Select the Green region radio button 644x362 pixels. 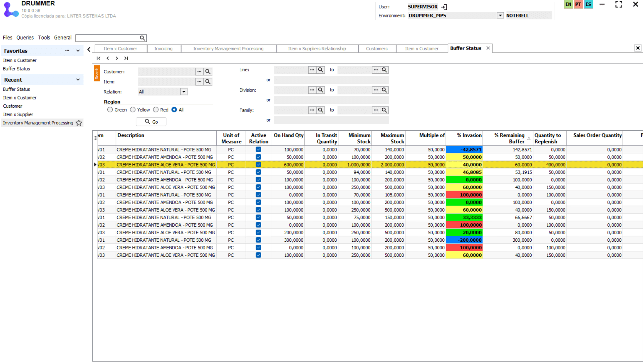point(110,110)
